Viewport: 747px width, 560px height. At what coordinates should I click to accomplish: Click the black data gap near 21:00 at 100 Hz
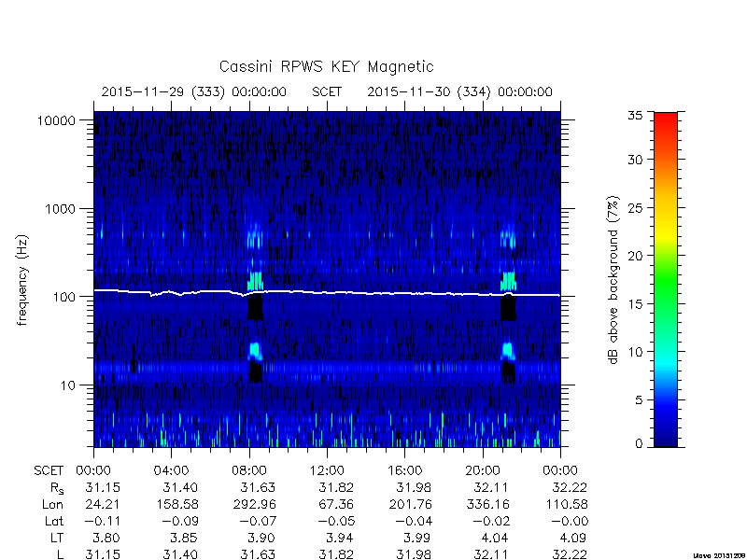click(x=508, y=308)
